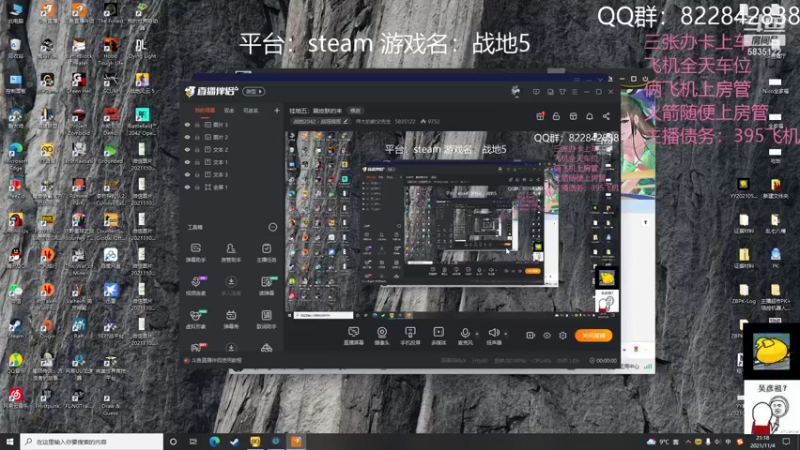Screen dimensions: 800x450
Task: Click the stream preview area
Action: [x=452, y=224]
